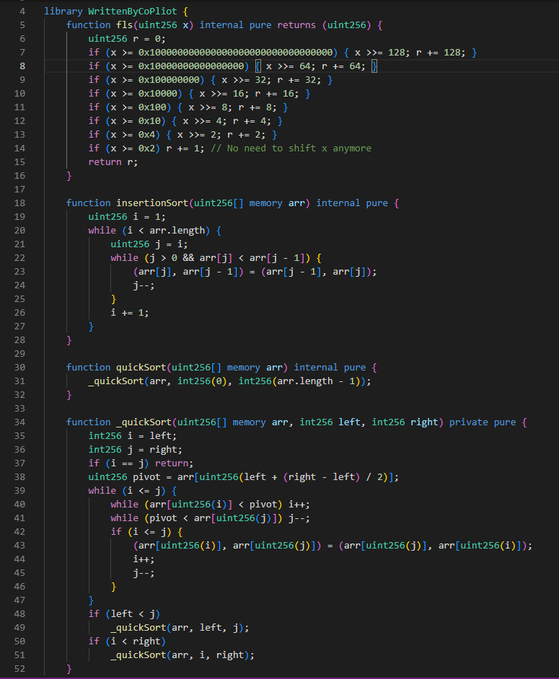Click line number 34 in the gutter
This screenshot has width=559, height=679.
(19, 422)
